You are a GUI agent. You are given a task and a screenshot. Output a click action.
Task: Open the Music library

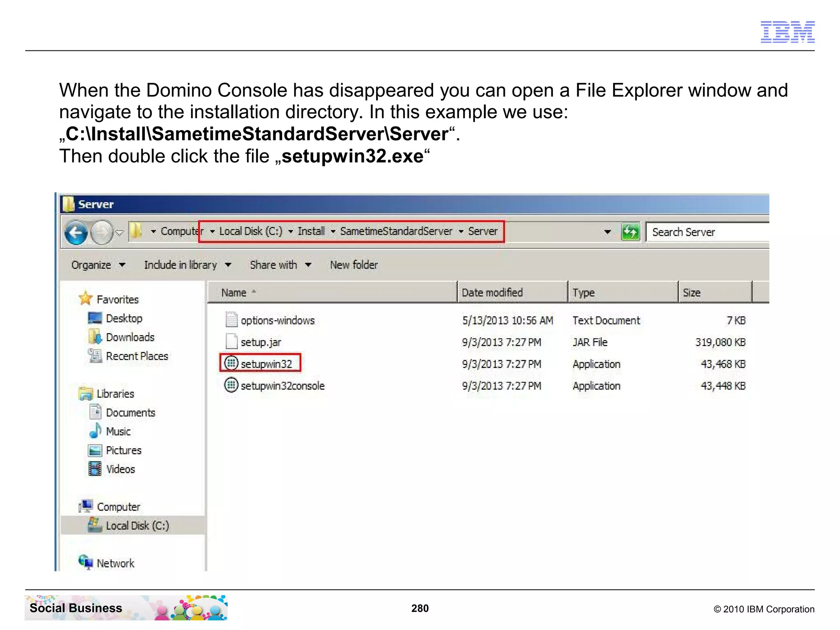(118, 432)
